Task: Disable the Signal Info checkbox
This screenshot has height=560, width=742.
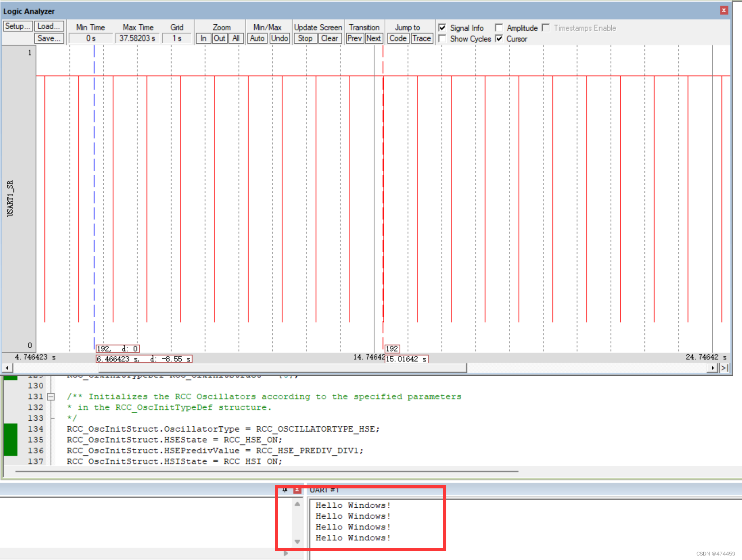Action: click(442, 27)
